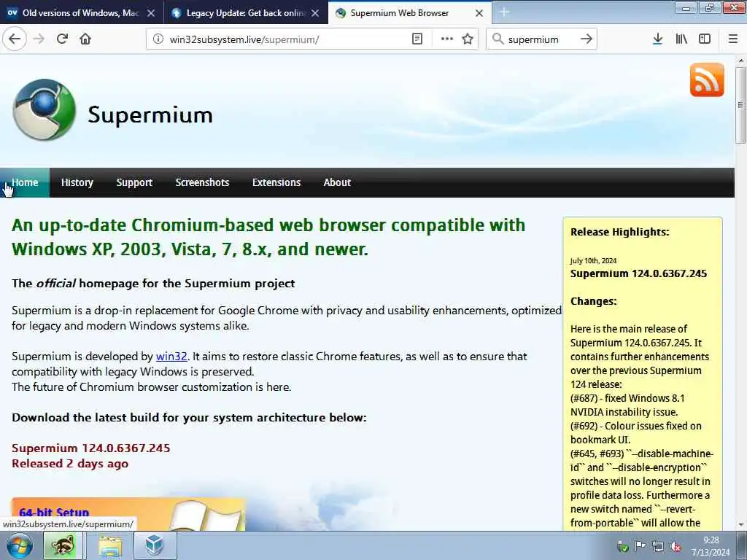Close the Legacy Update tab
Screen dimensions: 747x560
[x=315, y=13]
